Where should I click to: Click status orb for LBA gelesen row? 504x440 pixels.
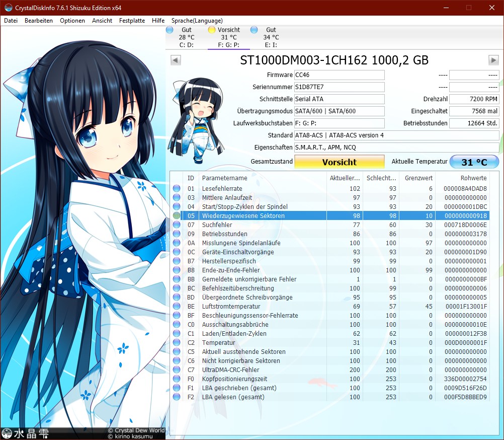[x=177, y=397]
